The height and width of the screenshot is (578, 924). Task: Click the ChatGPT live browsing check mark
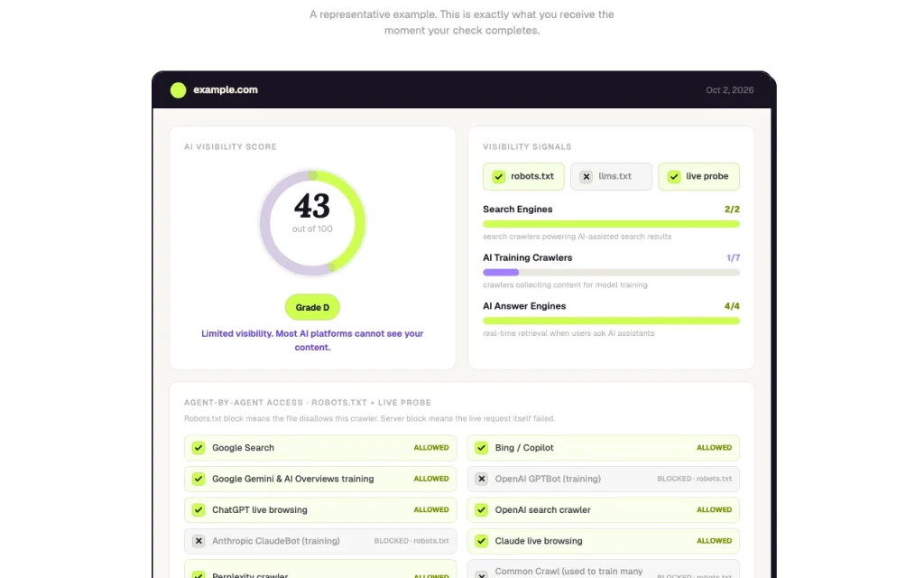point(199,509)
